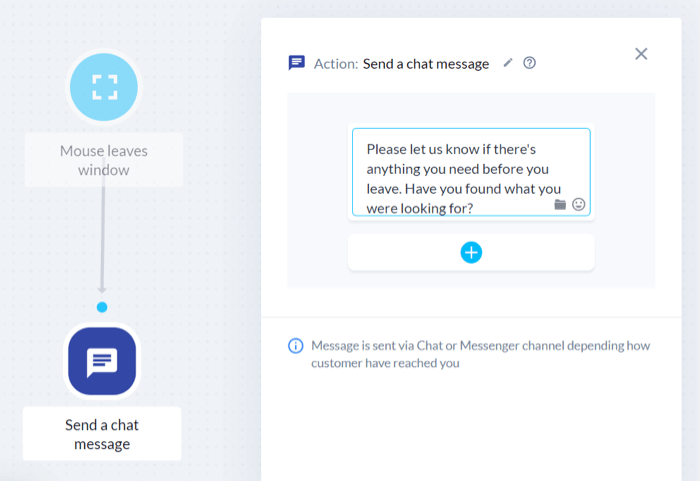
Task: Click the Action: label in panel header
Action: 336,64
